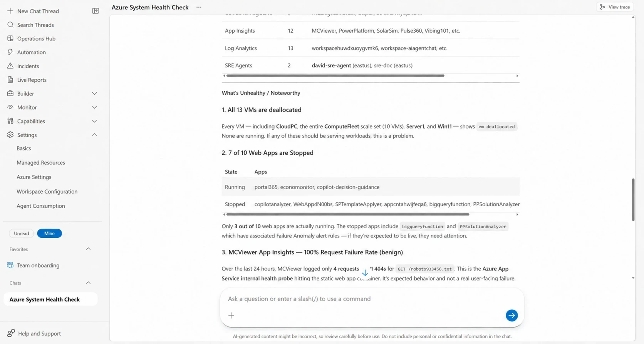Click the 'Log Analytics' table cell
Screen dimensions: 644x344
(x=241, y=48)
